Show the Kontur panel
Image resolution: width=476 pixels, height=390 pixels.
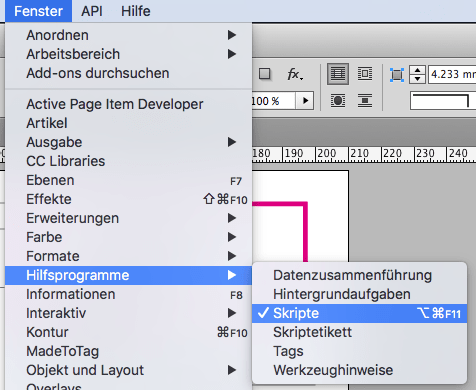tap(129, 332)
